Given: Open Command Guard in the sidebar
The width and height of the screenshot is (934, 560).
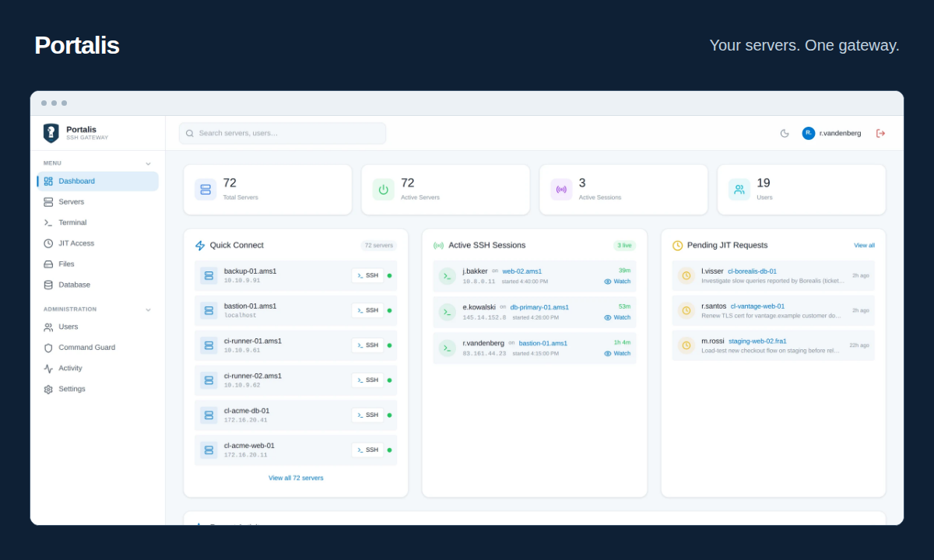Looking at the screenshot, I should 98,348.
